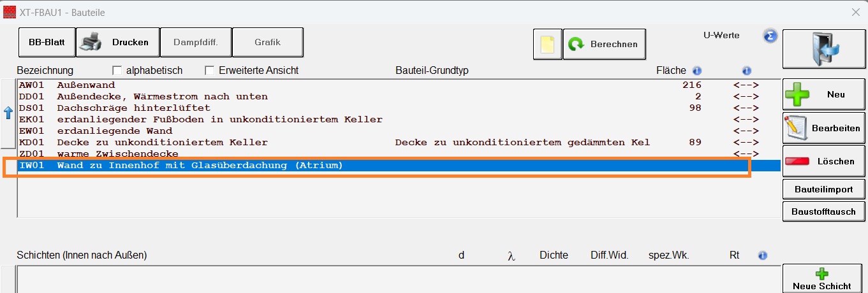
Task: Select KD01 Decke zu unkonditioniertem Keller
Action: point(399,142)
